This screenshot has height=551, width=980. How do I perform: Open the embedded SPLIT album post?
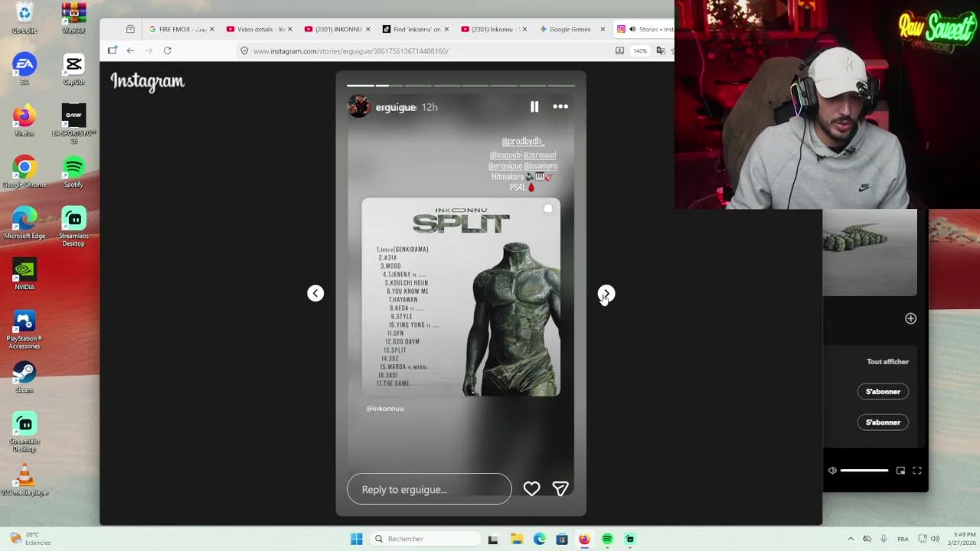pyautogui.click(x=461, y=297)
